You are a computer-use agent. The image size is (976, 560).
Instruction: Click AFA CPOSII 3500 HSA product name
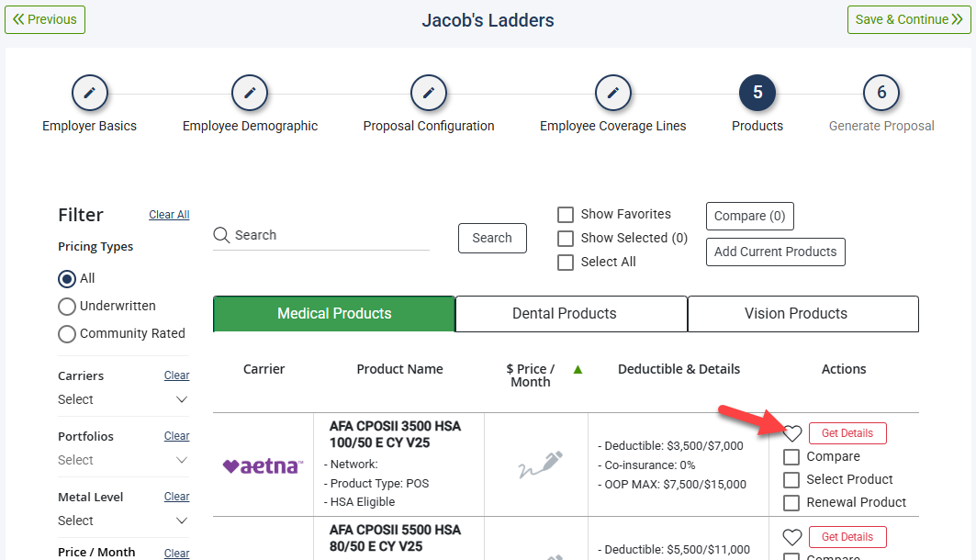click(395, 434)
